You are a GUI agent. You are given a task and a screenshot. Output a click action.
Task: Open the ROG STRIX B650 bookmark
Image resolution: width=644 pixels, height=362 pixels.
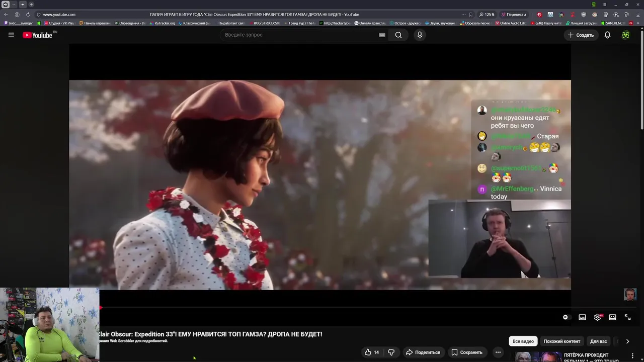[x=264, y=23]
